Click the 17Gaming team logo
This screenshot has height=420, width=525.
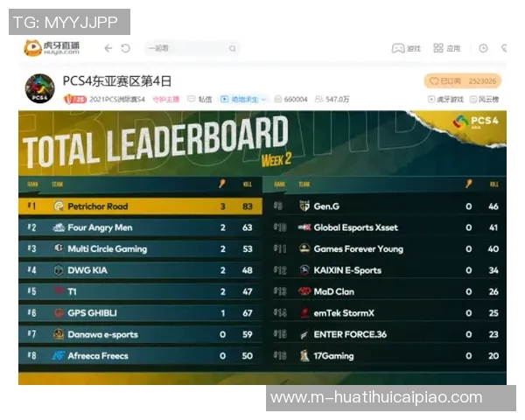[304, 355]
